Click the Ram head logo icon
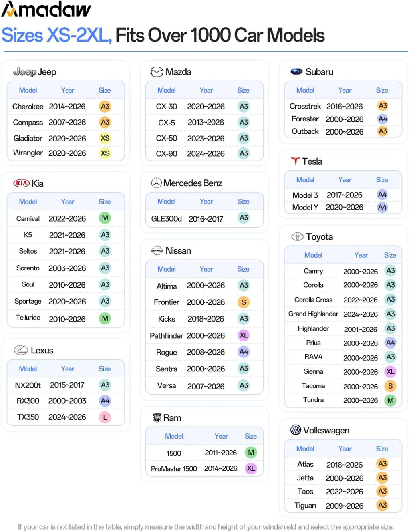The width and height of the screenshot is (409, 532). (157, 418)
